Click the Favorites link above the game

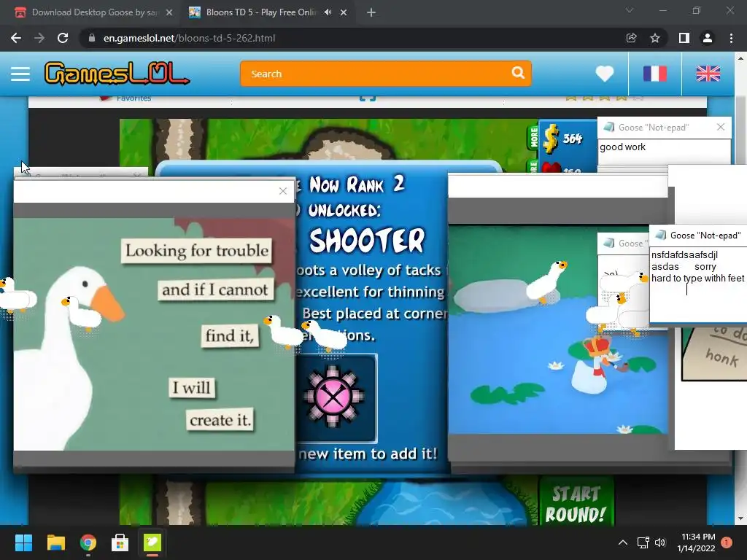click(133, 98)
